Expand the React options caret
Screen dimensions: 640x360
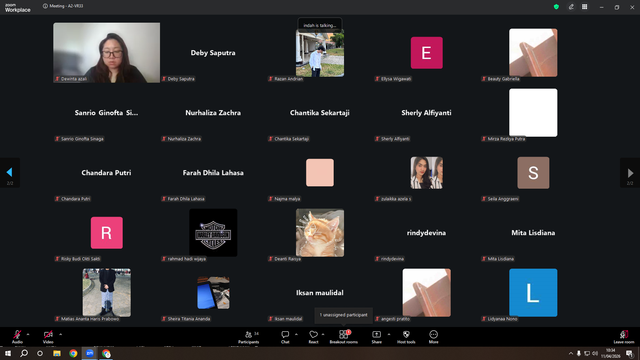[323, 334]
